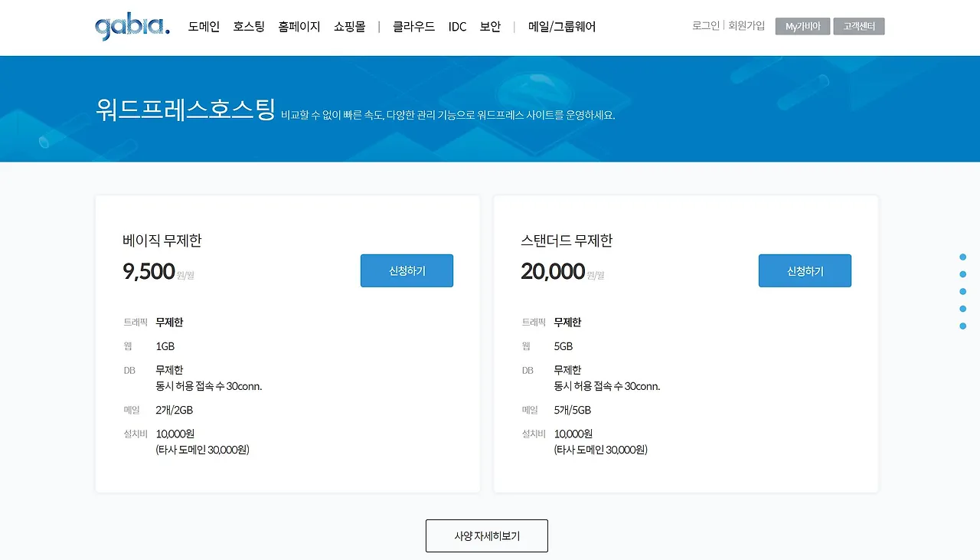Navigate to the 홈페이지 section
Screen dimensions: 980x560
[299, 25]
